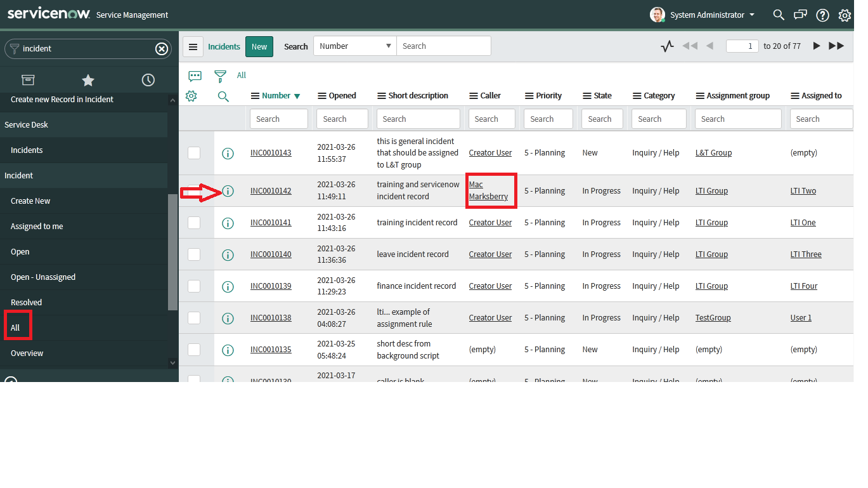This screenshot has width=868, height=488.
Task: Jump to last page double arrow
Action: 837,46
